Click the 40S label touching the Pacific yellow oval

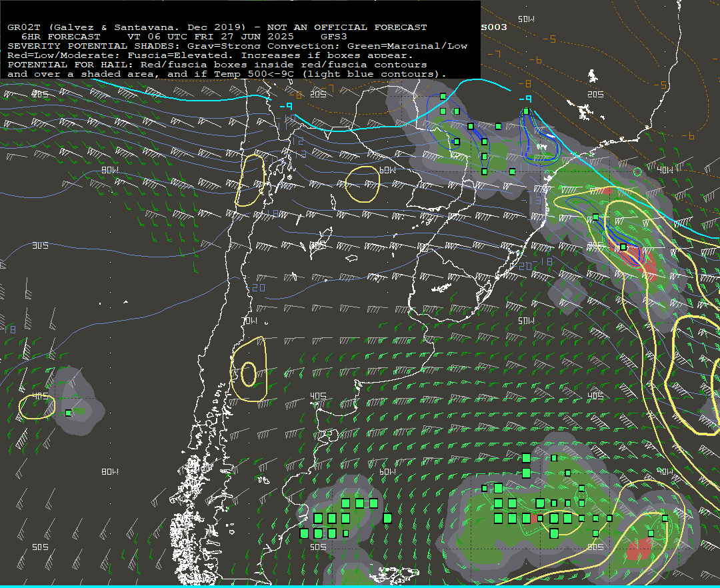coord(40,396)
